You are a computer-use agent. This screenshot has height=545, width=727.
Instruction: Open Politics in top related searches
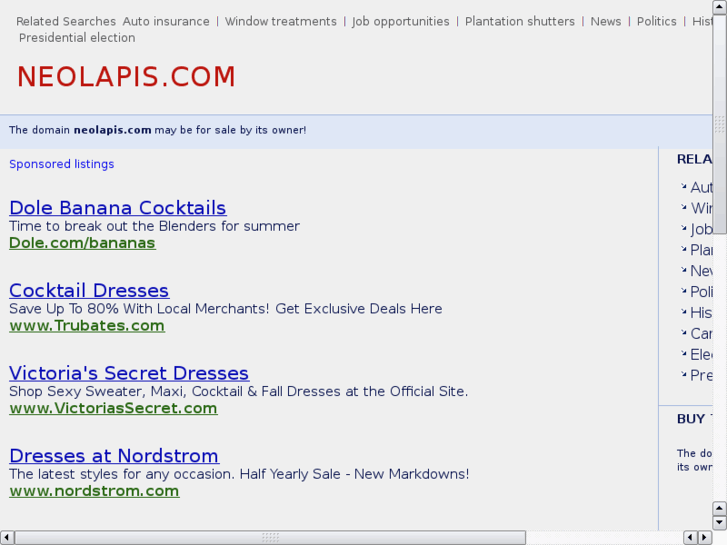coord(657,21)
